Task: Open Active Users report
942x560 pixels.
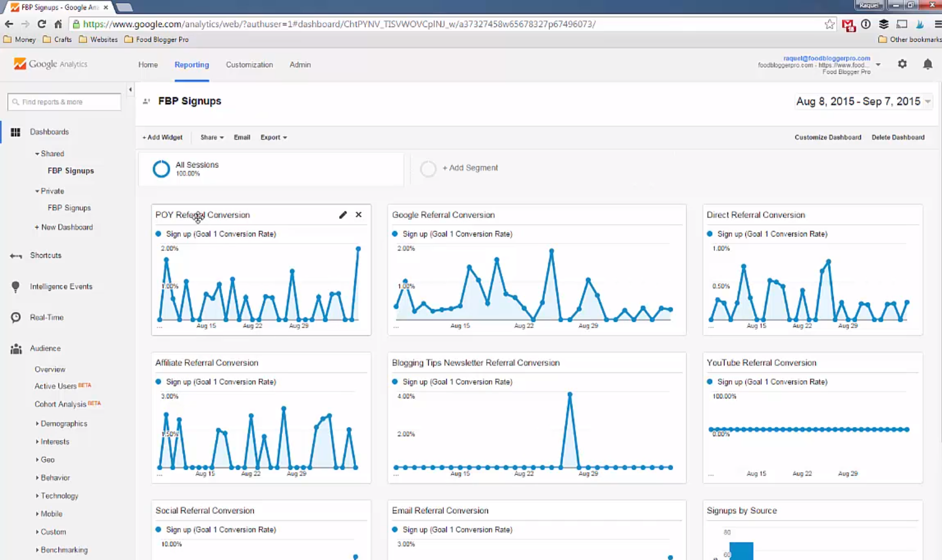Action: [x=55, y=386]
